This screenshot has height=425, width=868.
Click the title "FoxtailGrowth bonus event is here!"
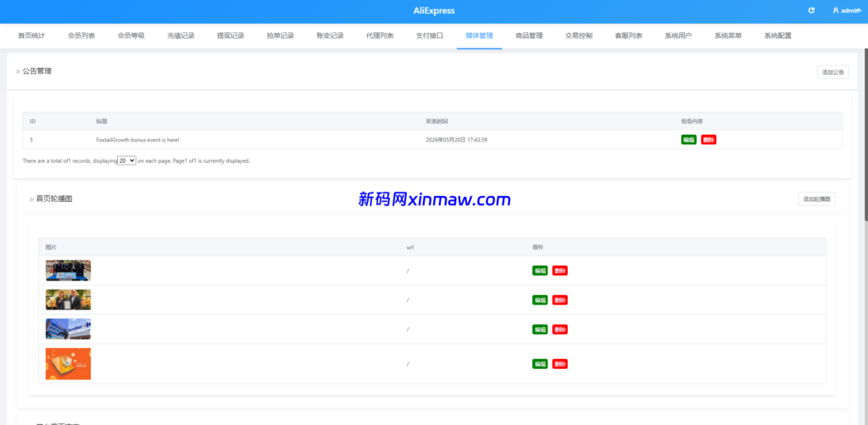[137, 140]
